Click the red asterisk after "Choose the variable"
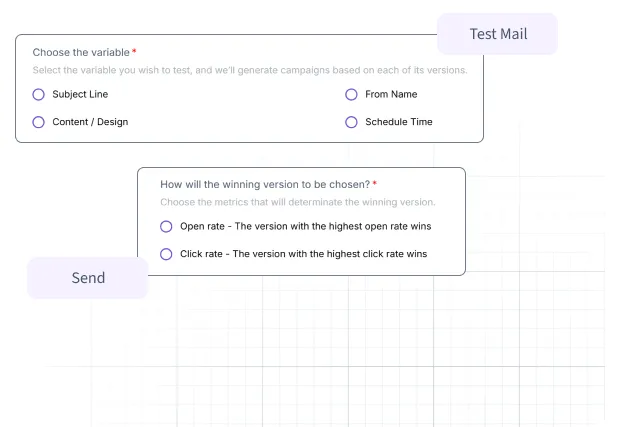620x427 pixels. pos(134,52)
